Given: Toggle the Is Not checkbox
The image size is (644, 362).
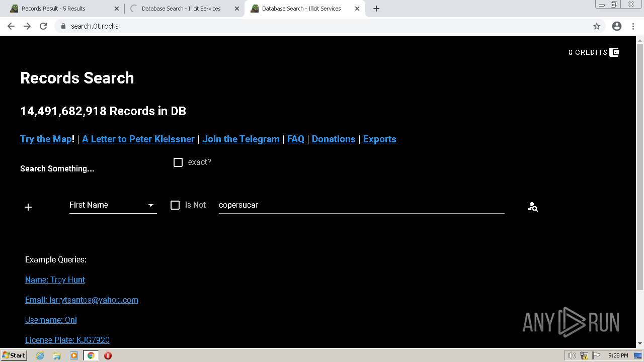Looking at the screenshot, I should pos(175,205).
